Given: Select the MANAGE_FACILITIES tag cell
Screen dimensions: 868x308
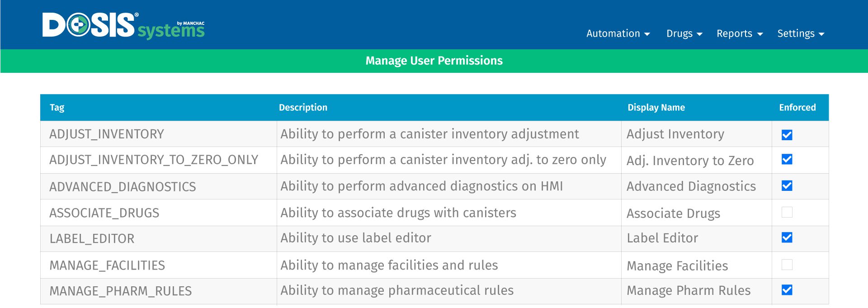Looking at the screenshot, I should [159, 265].
